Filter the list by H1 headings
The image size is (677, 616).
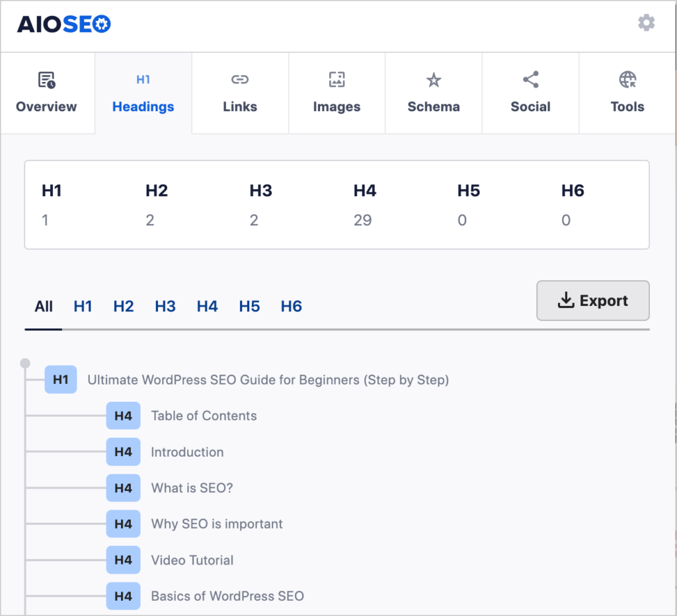(83, 307)
